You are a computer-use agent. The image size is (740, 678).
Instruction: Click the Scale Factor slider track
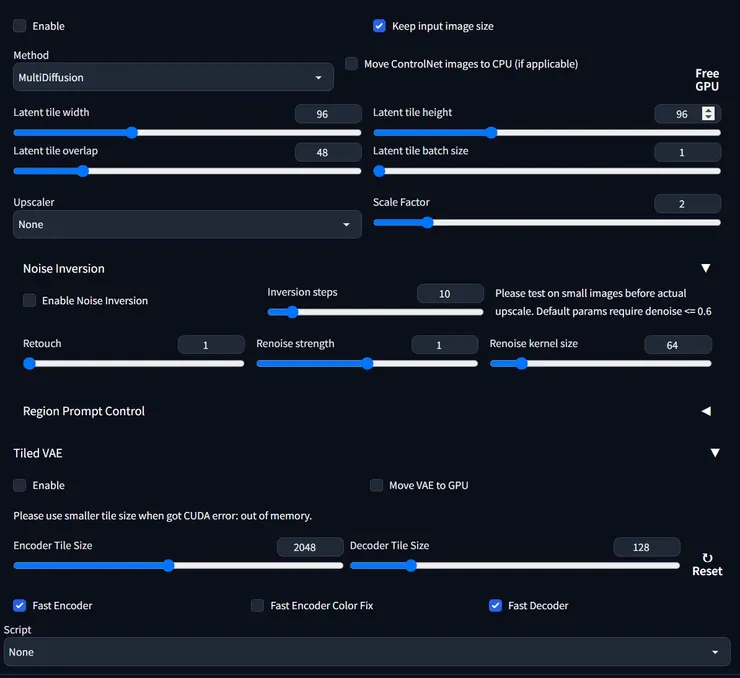pyautogui.click(x=547, y=222)
